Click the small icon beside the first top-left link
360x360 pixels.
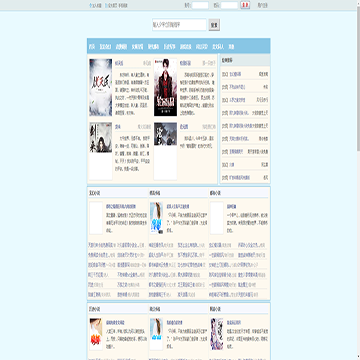(x=90, y=6)
